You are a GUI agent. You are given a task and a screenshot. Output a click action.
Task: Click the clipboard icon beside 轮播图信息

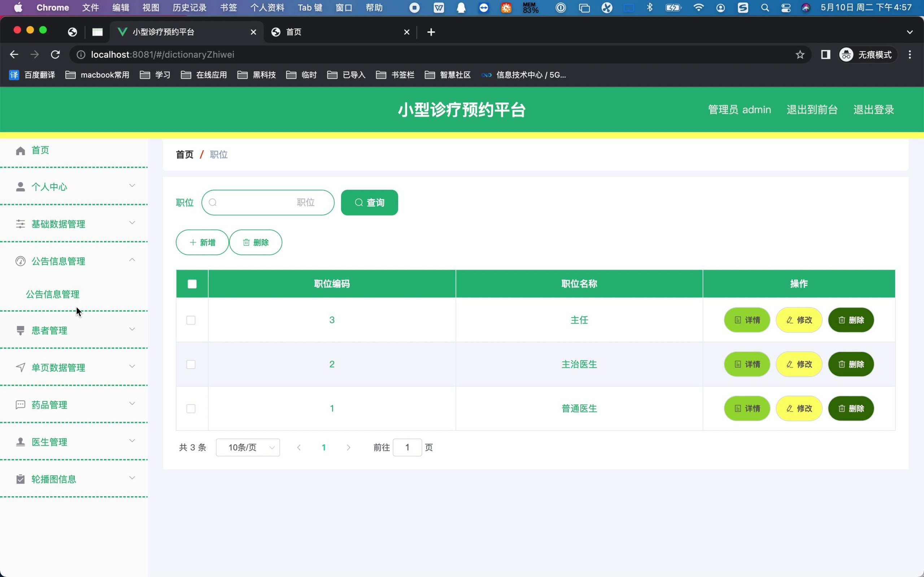[21, 479]
